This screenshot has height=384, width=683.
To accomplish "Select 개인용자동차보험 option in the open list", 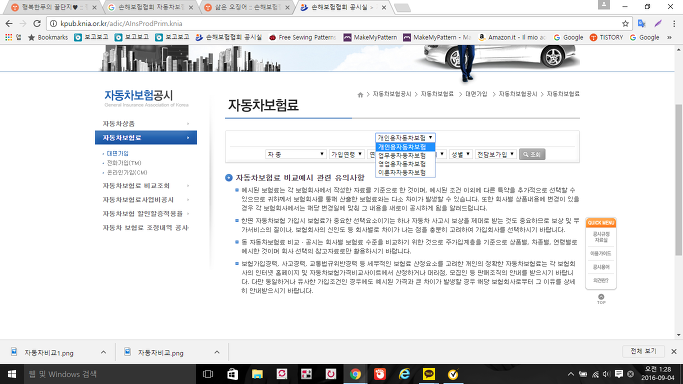I will [x=405, y=147].
